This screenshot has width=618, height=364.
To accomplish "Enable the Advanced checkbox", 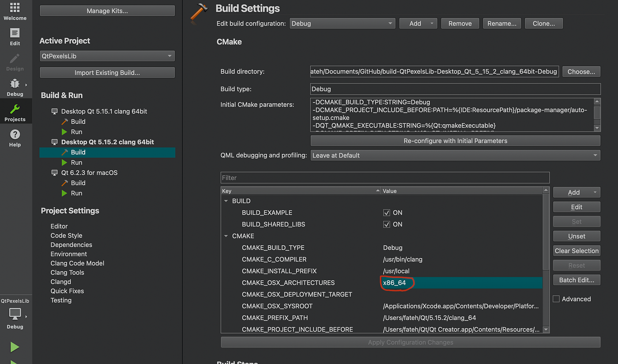I will tap(556, 299).
